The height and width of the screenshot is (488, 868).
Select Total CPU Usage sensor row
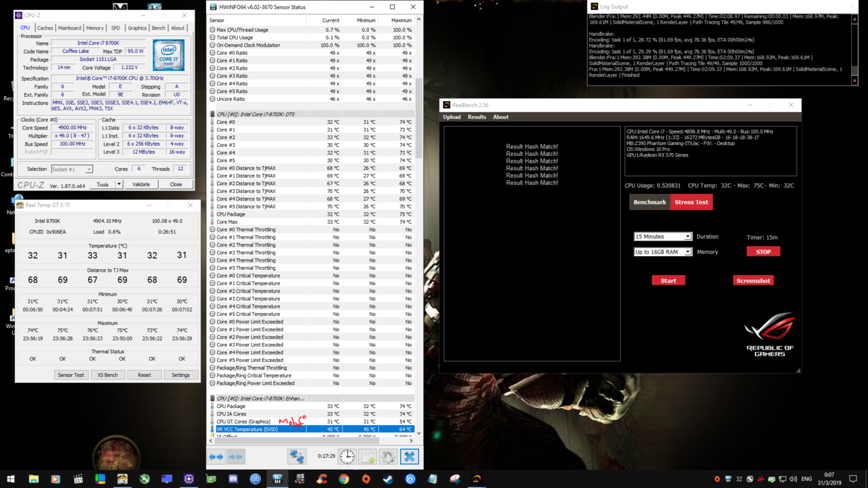[311, 37]
